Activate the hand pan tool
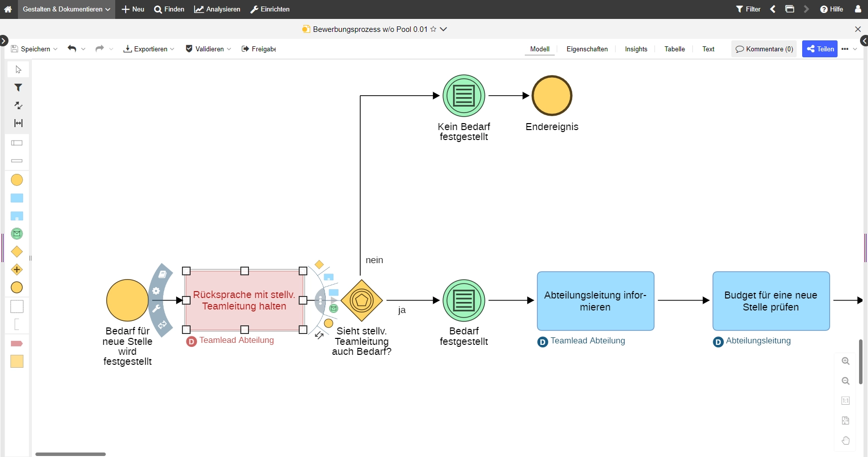Image resolution: width=868 pixels, height=457 pixels. [x=846, y=441]
